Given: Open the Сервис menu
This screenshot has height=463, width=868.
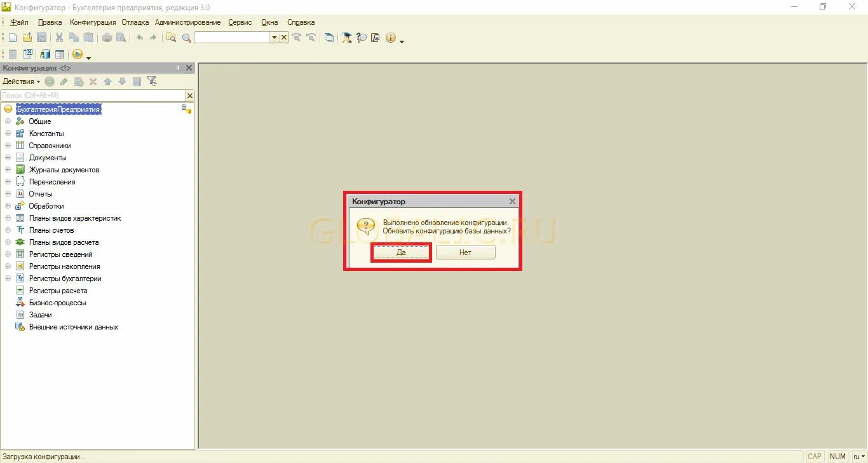Looking at the screenshot, I should (x=240, y=22).
